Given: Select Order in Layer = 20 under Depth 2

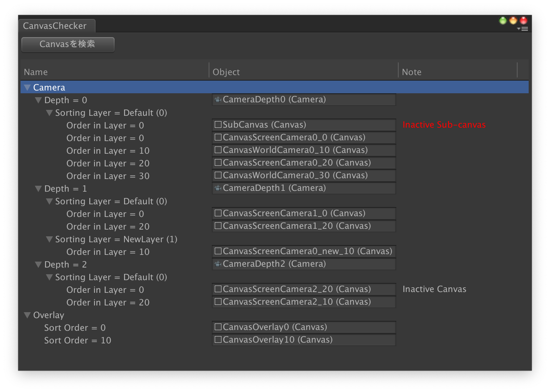Looking at the screenshot, I should click(108, 302).
